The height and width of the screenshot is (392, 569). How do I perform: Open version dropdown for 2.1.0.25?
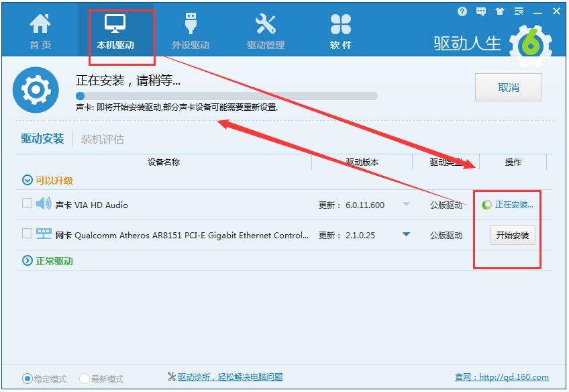[406, 234]
